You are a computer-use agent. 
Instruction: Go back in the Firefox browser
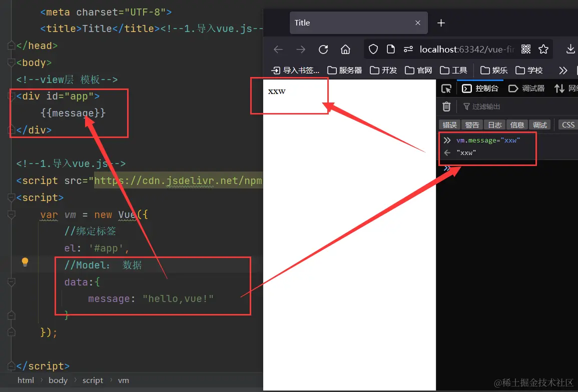click(278, 49)
